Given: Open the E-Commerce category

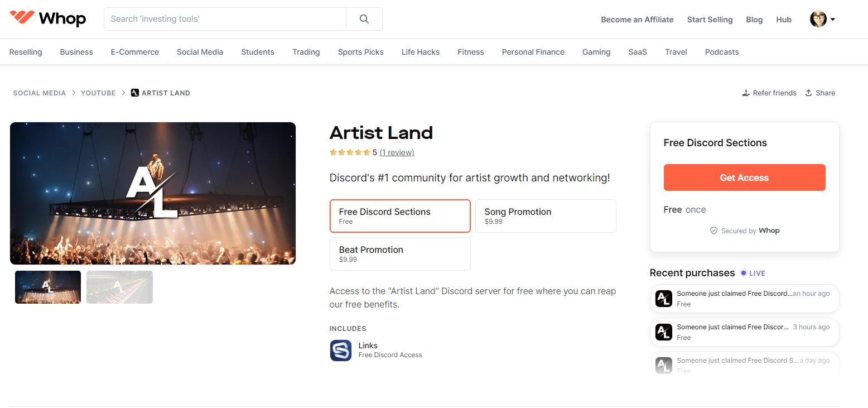Looking at the screenshot, I should click(135, 52).
